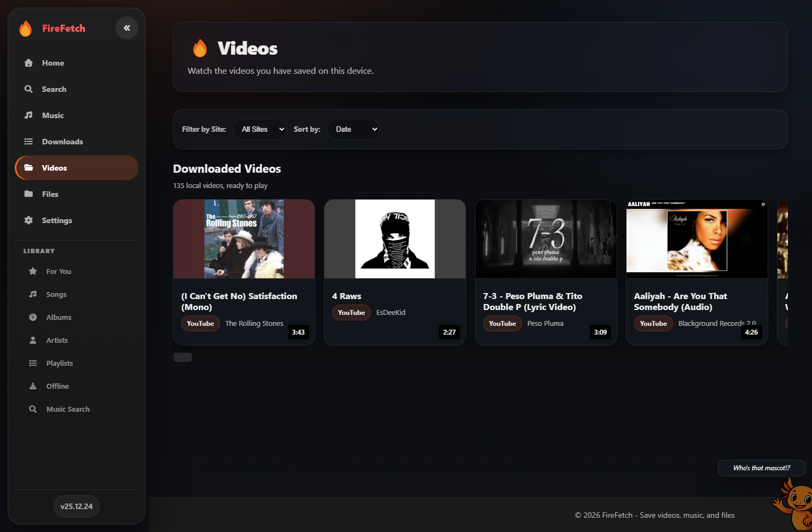
Task: Open For You in the library
Action: pyautogui.click(x=77, y=271)
